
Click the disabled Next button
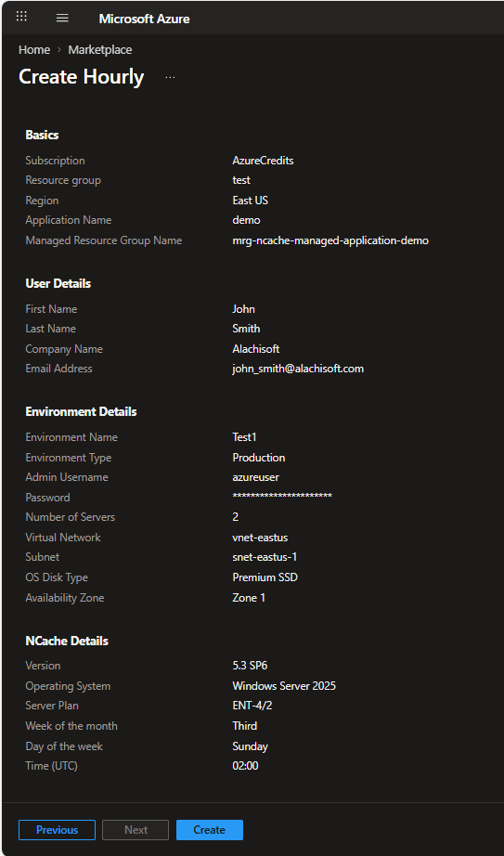[136, 830]
